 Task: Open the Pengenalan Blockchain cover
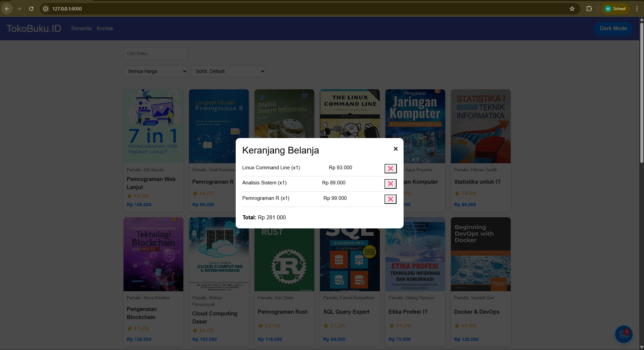coord(153,254)
